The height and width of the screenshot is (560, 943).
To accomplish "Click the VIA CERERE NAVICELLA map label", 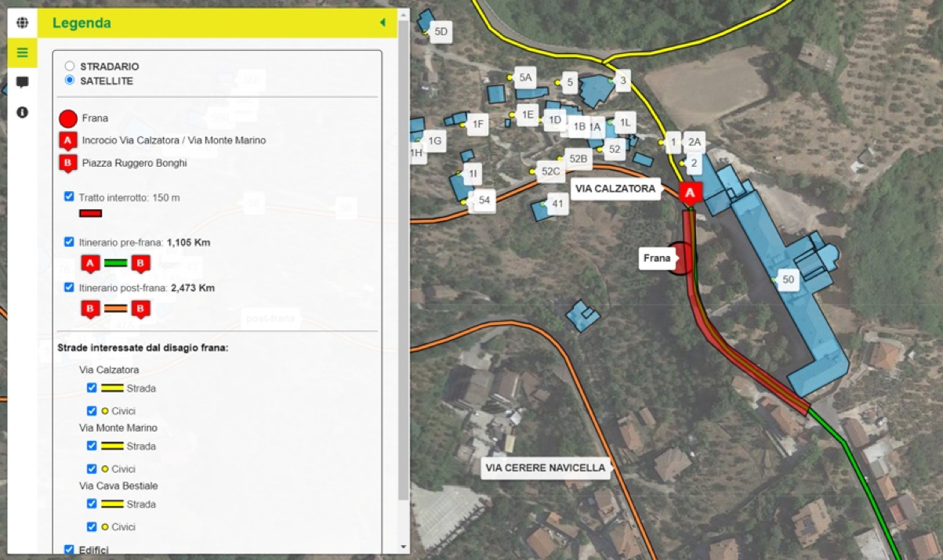I will pos(546,468).
